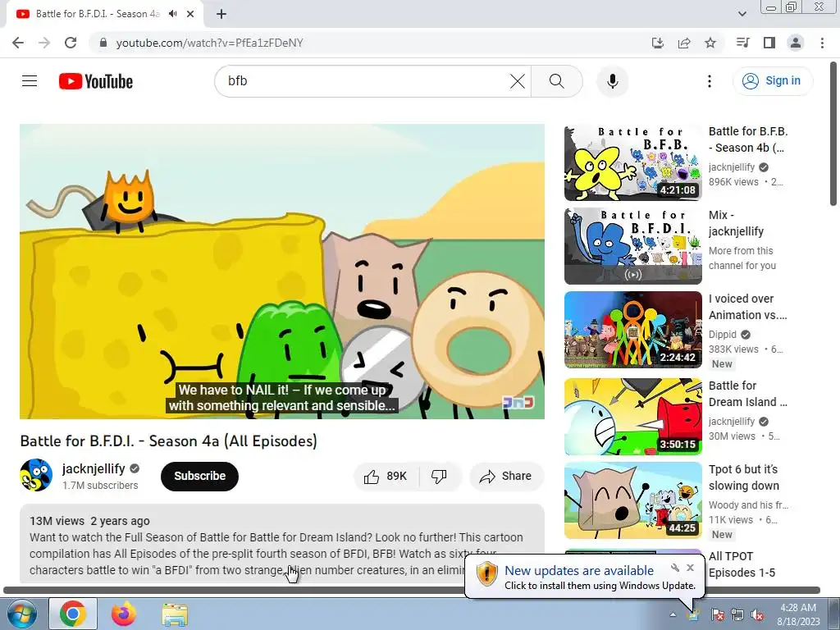
Task: Open the YouTube guide hamburger menu
Action: click(30, 81)
